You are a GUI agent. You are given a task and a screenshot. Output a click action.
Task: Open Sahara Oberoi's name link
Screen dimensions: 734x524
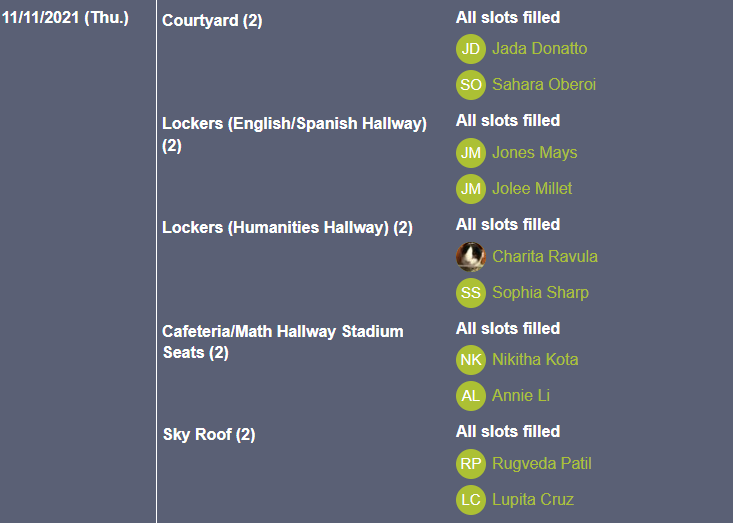click(x=543, y=85)
